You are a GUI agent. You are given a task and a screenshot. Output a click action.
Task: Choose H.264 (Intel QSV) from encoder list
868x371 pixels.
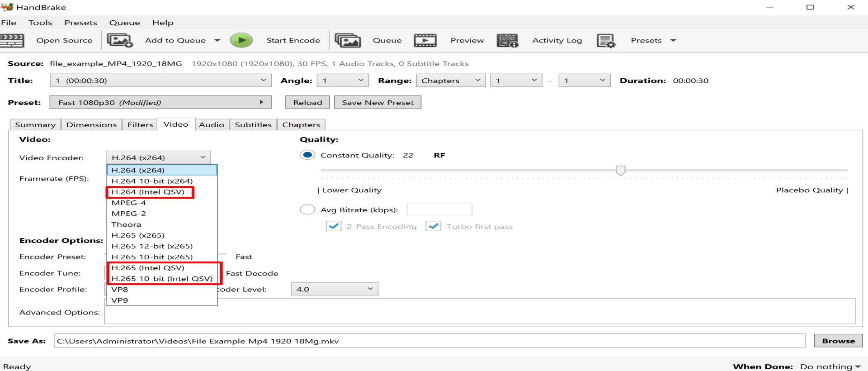click(148, 192)
